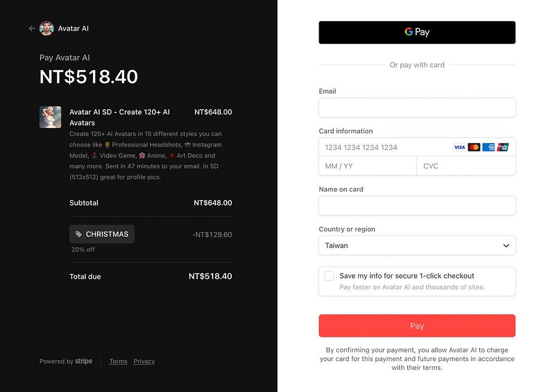
Task: Click the Avatar AI profile picture
Action: (x=47, y=28)
